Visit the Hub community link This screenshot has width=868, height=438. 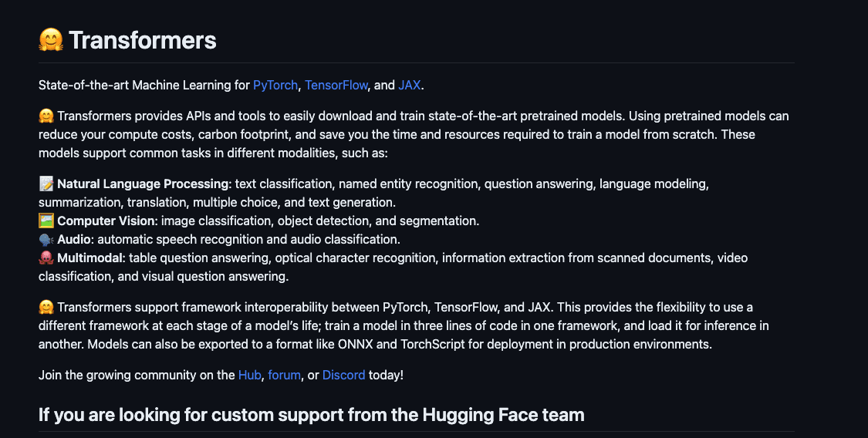[249, 376]
